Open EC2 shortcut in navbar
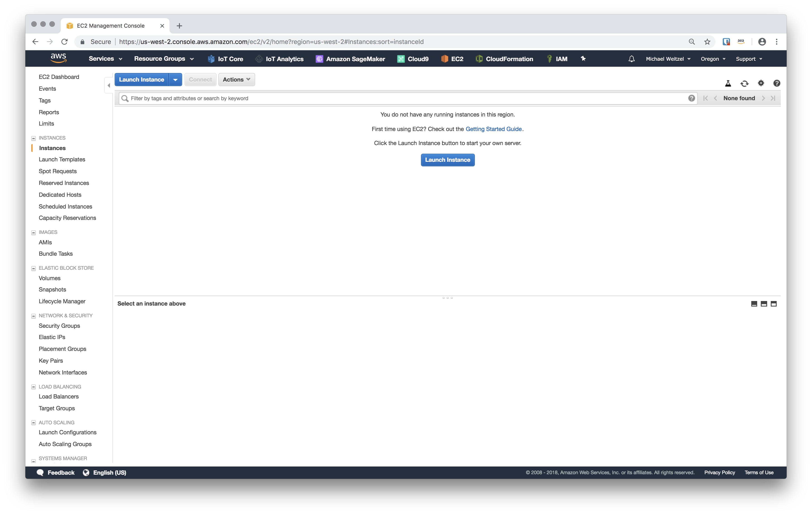This screenshot has height=515, width=812. coord(452,59)
